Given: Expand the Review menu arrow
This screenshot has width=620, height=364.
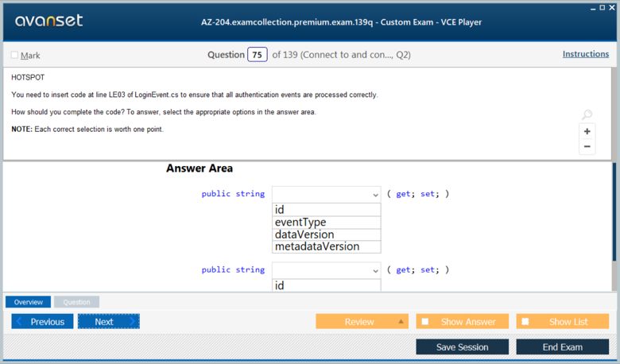Looking at the screenshot, I should click(401, 322).
